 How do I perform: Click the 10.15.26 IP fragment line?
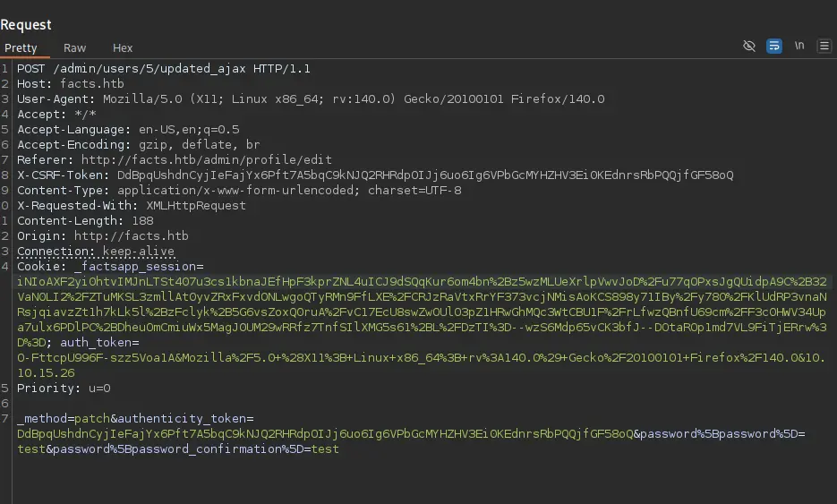click(x=46, y=372)
